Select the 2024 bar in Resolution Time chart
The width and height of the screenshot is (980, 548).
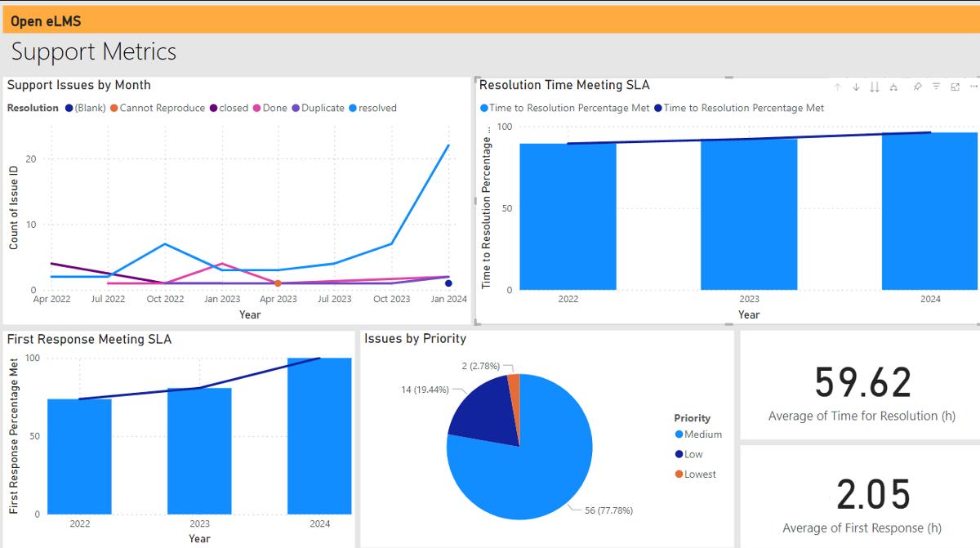click(x=930, y=212)
